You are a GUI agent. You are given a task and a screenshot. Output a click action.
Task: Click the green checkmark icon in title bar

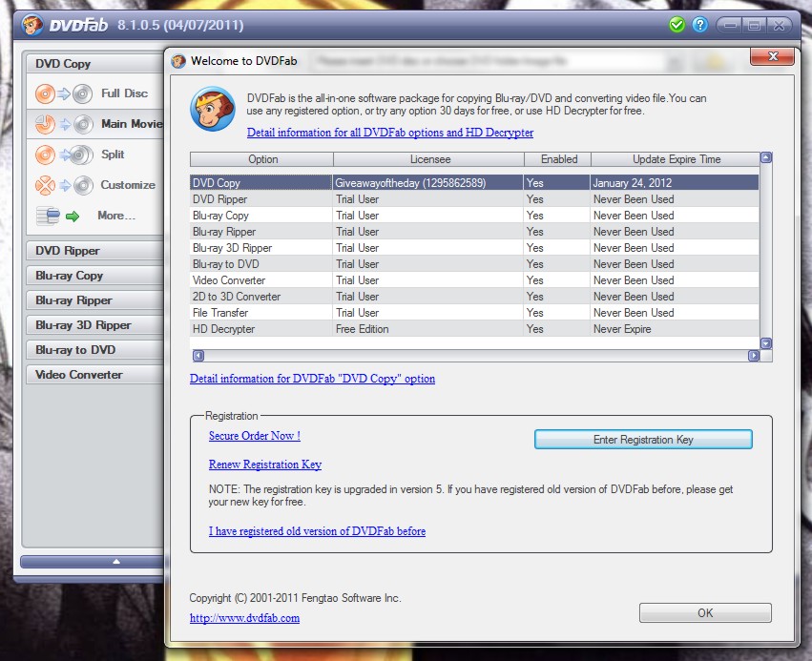(677, 25)
